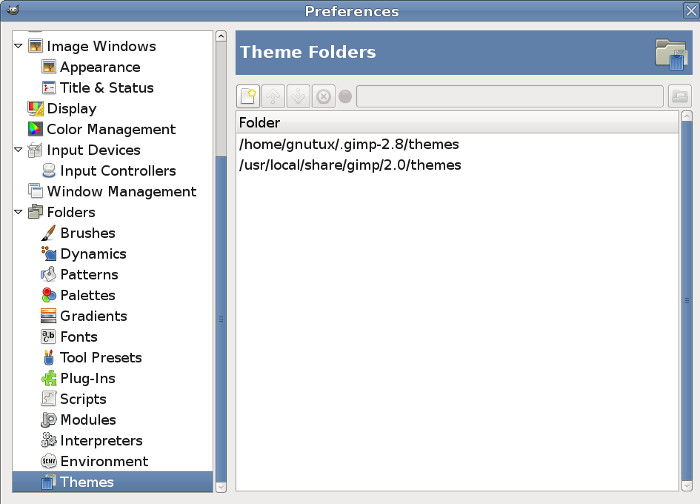Click the Gradients icon
Image resolution: width=700 pixels, height=504 pixels.
pos(49,315)
